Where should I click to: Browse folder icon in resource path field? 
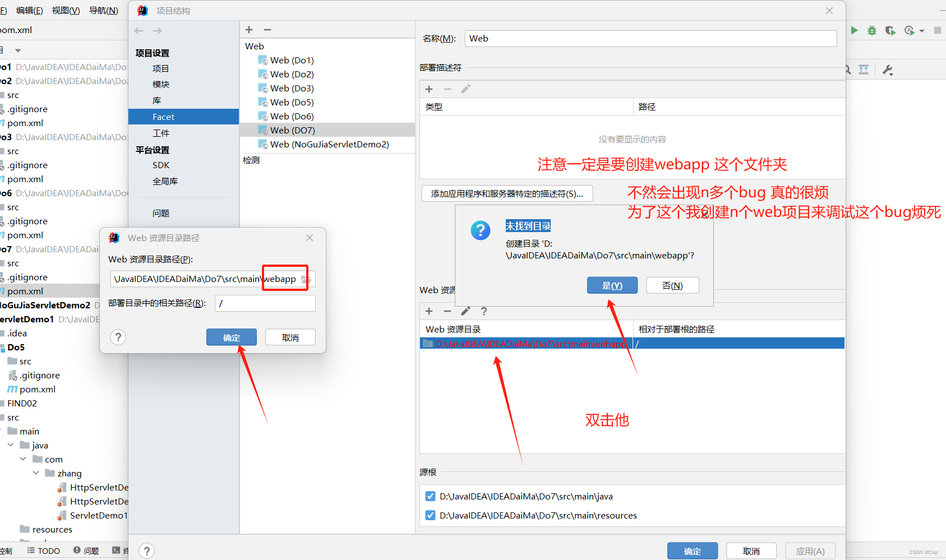point(306,279)
